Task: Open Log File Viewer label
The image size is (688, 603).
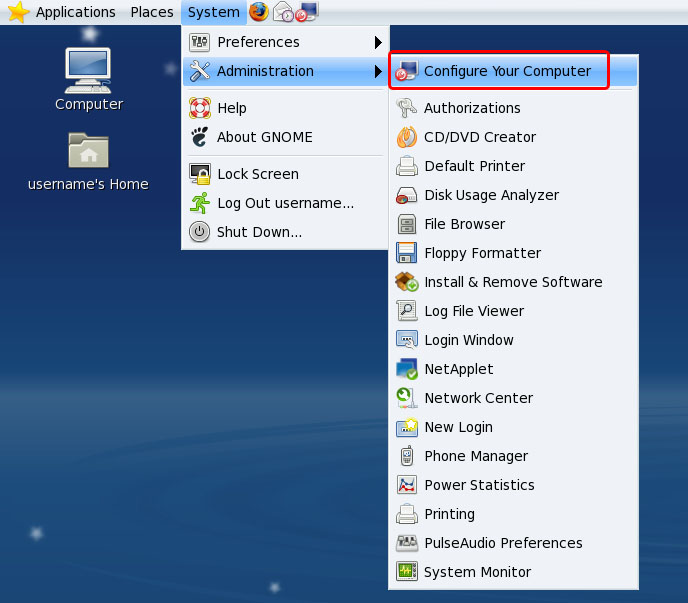Action: pyautogui.click(x=474, y=311)
